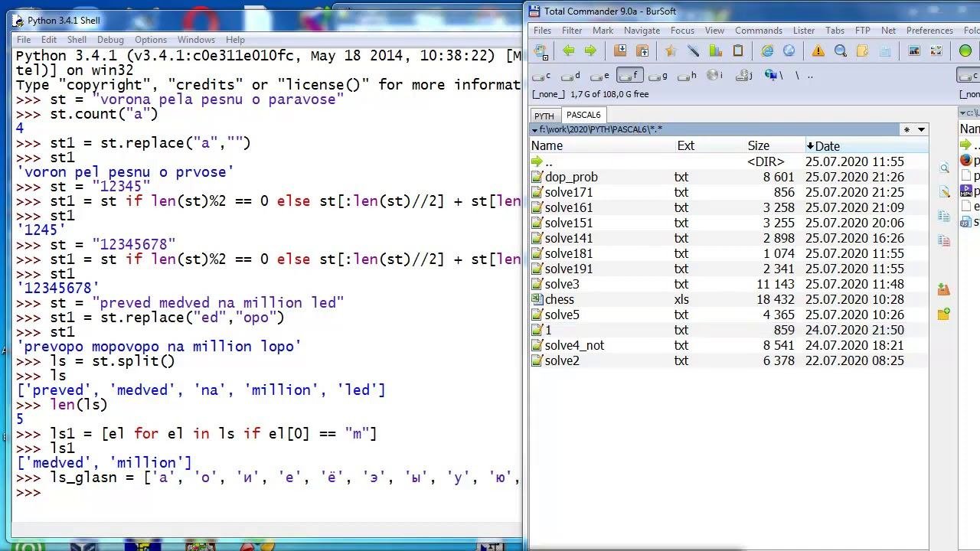Click the gold star favorites icon
The image size is (980, 551).
pyautogui.click(x=671, y=51)
